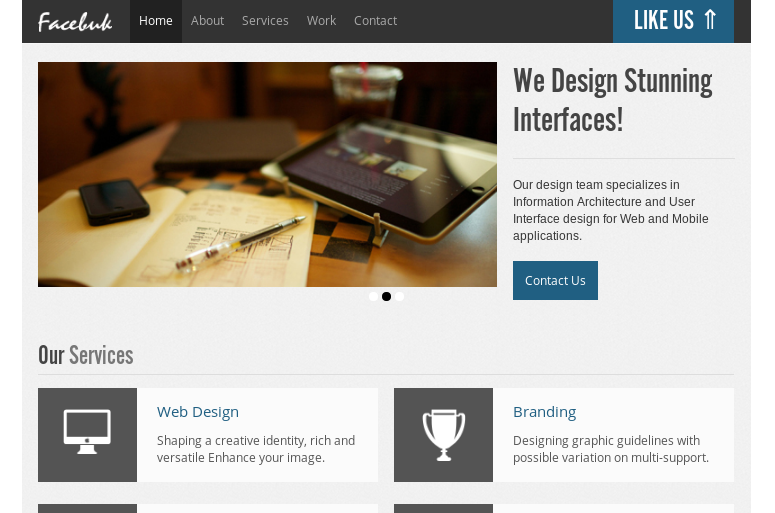Select the first slider dot

(x=373, y=296)
